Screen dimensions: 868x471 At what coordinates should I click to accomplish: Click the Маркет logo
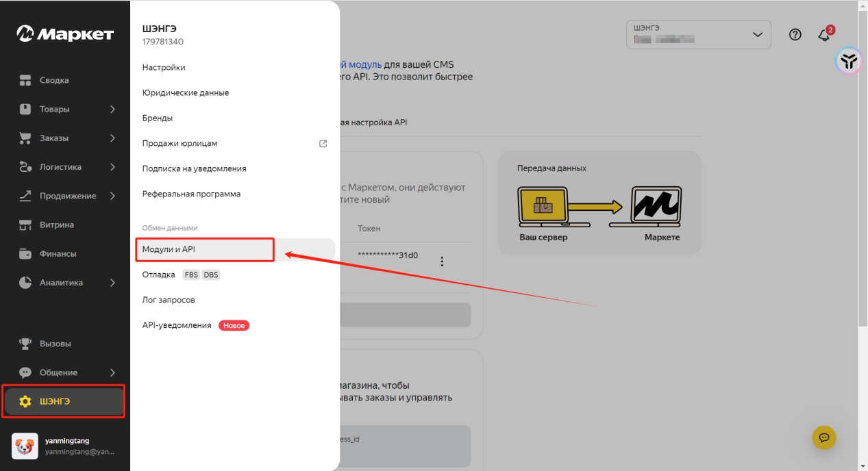(65, 34)
